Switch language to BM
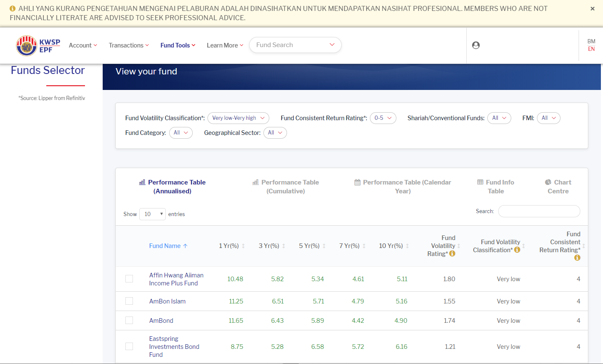This screenshot has height=364, width=603. coord(591,41)
